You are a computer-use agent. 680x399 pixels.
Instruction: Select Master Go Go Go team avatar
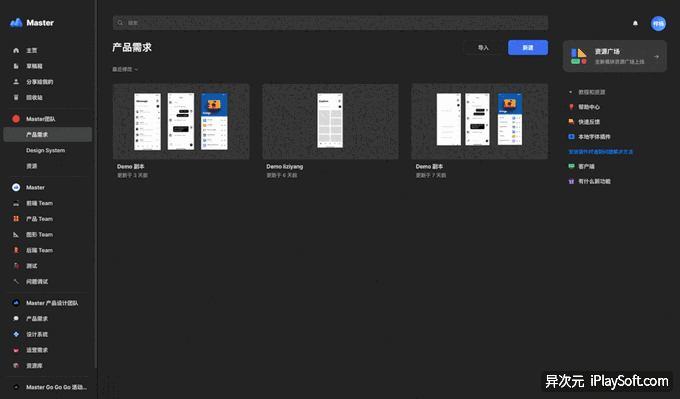coord(16,387)
